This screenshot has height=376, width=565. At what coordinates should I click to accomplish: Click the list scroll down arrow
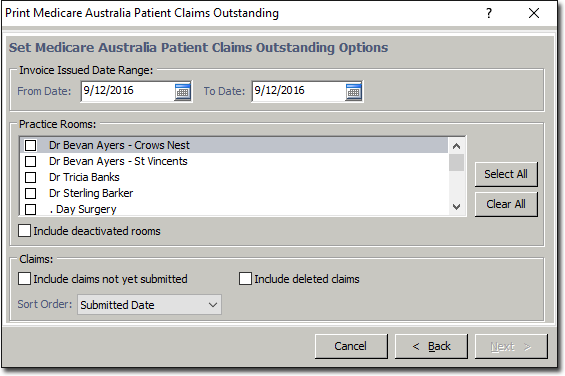pos(457,207)
